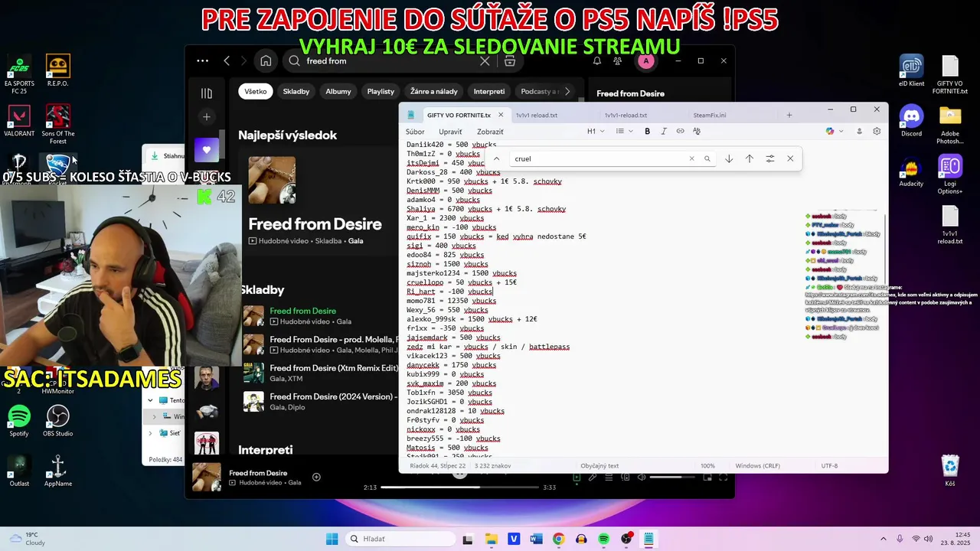Seek in the song progress bar
Image resolution: width=980 pixels, height=551 pixels.
click(459, 487)
